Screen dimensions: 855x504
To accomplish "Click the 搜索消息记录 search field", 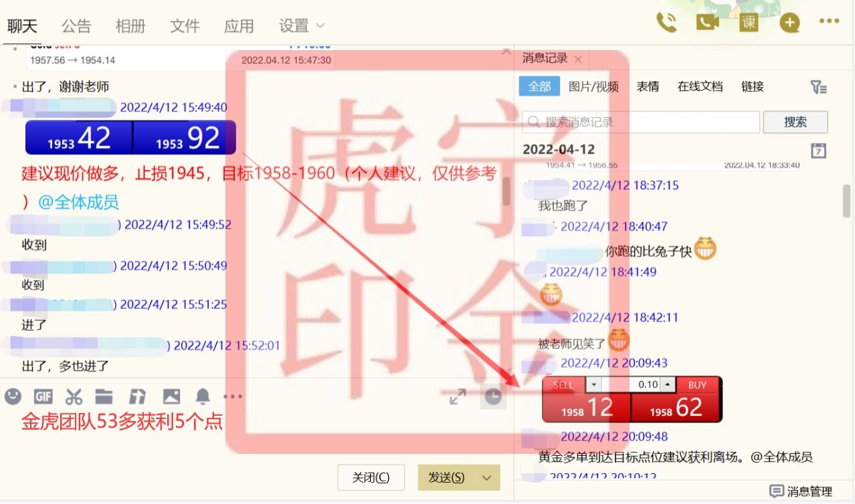I will pos(641,122).
